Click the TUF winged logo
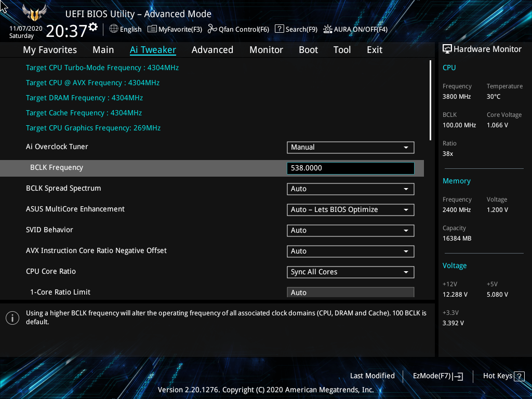The width and height of the screenshot is (532, 399). click(x=34, y=13)
